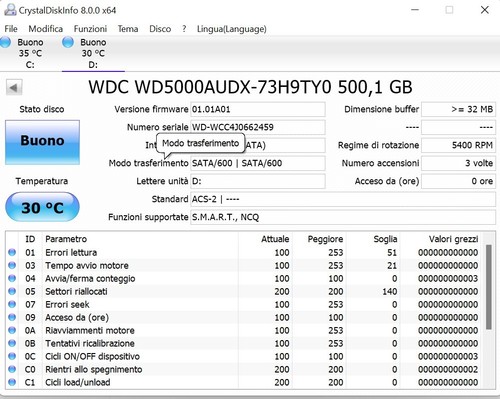The height and width of the screenshot is (399, 500).
Task: Click the Soglia column header
Action: 385,239
